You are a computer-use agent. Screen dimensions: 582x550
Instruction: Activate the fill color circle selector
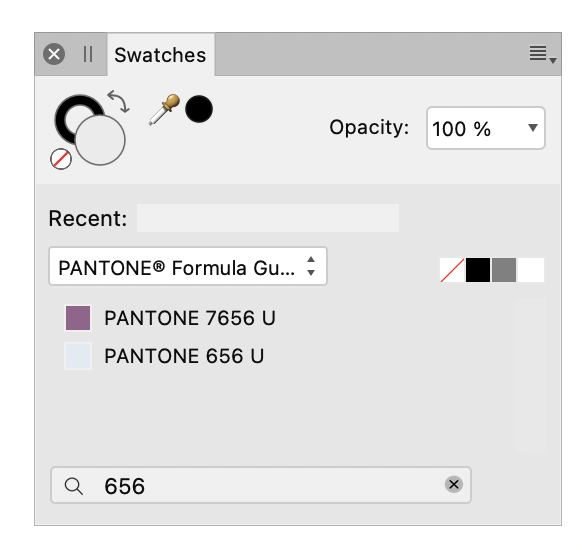click(x=100, y=140)
